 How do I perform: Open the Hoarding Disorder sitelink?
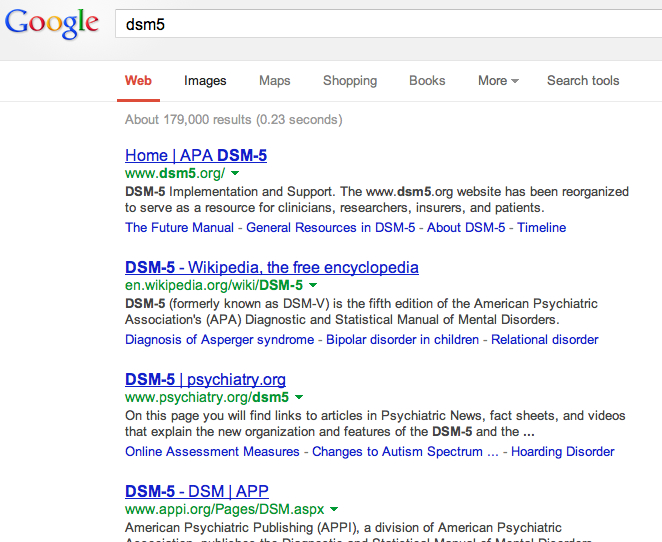(562, 451)
